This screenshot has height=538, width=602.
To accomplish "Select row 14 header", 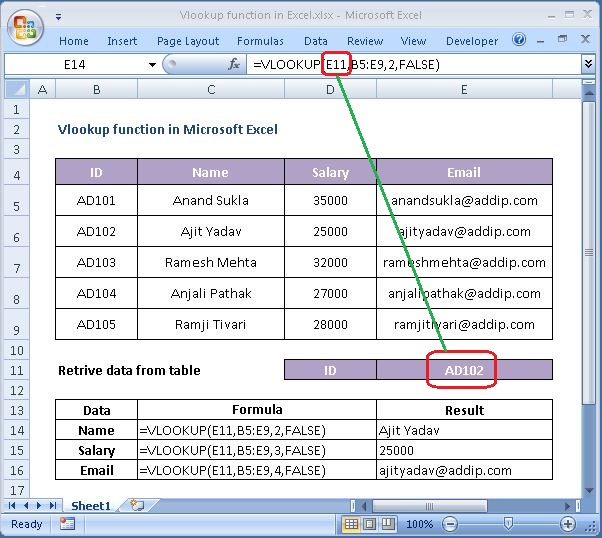I will point(17,430).
